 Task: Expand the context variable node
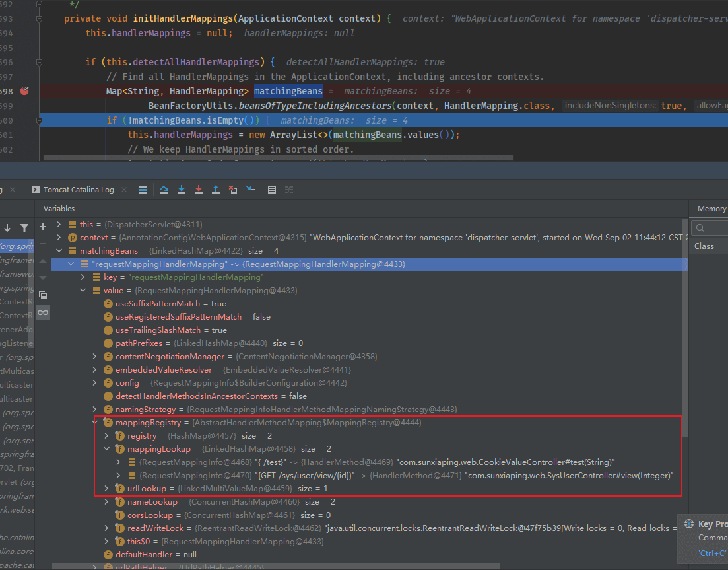pyautogui.click(x=59, y=237)
